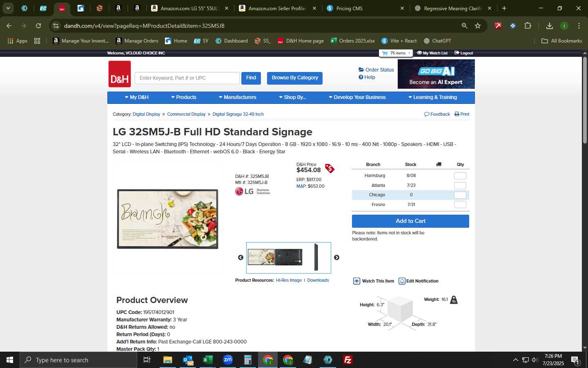Click the Add to Cart button
Screen dimensions: 588x368
point(410,221)
